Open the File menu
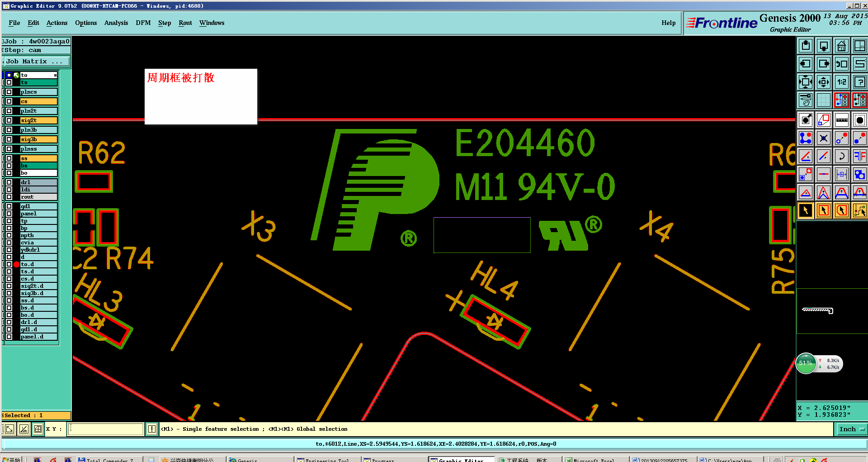This screenshot has height=462, width=868. tap(14, 23)
